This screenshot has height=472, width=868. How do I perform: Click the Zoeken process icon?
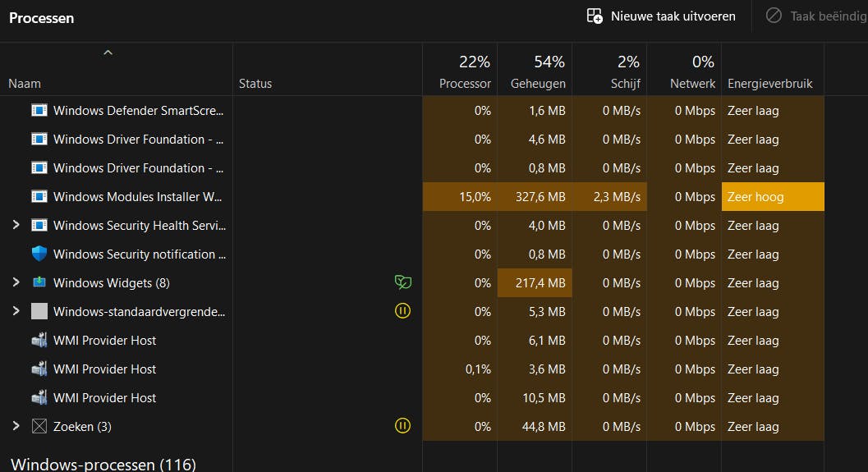(39, 427)
